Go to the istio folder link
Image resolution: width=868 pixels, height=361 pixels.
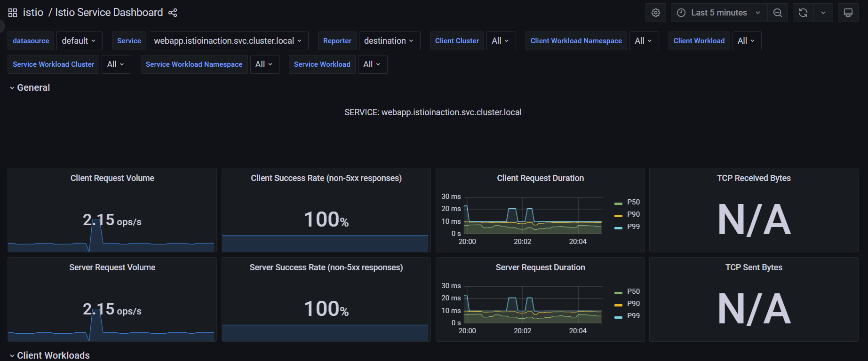pos(33,13)
